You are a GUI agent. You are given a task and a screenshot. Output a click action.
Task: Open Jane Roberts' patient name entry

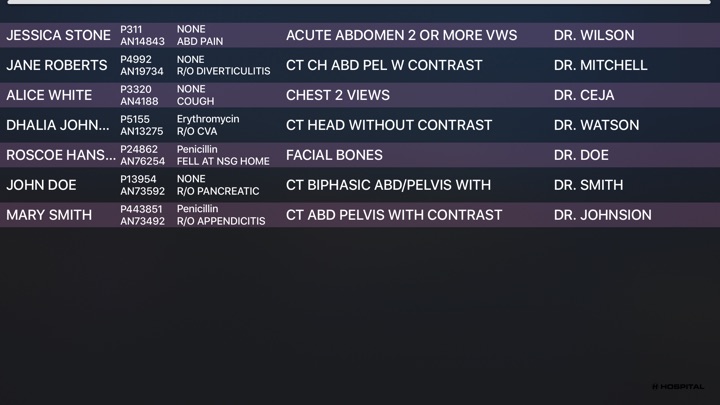click(x=56, y=65)
